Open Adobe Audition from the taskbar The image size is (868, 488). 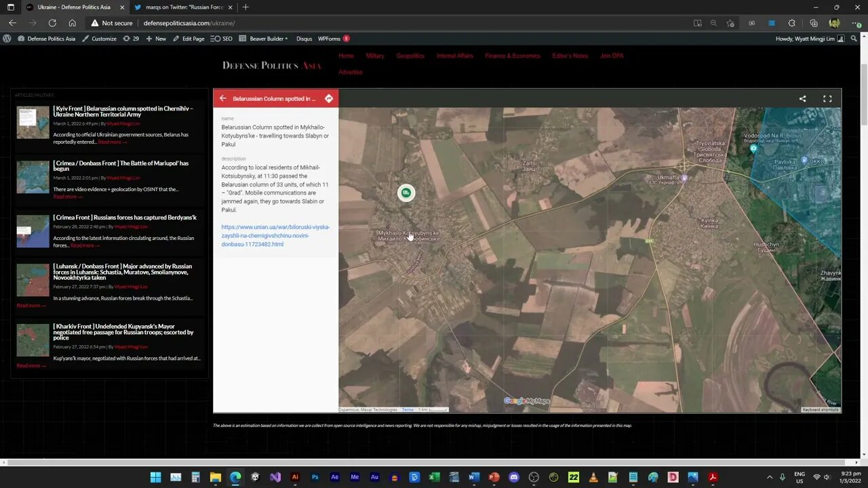click(374, 477)
